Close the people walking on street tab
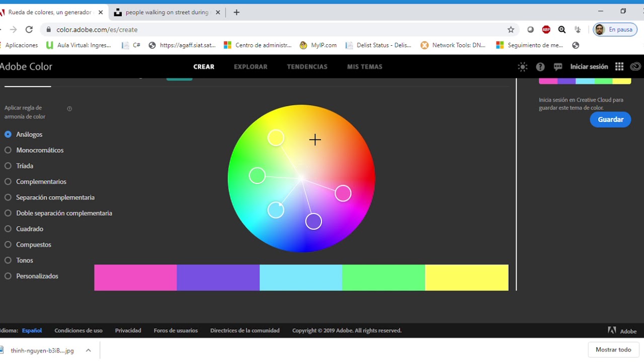This screenshot has width=644, height=362. point(218,13)
